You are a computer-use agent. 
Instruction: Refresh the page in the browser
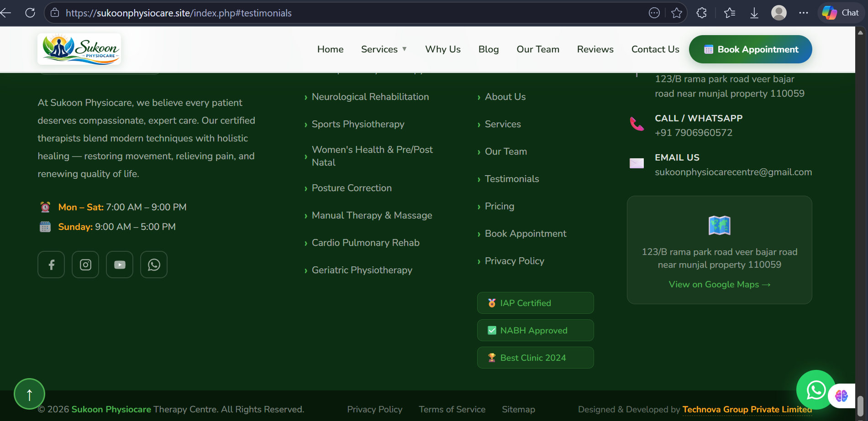(30, 13)
